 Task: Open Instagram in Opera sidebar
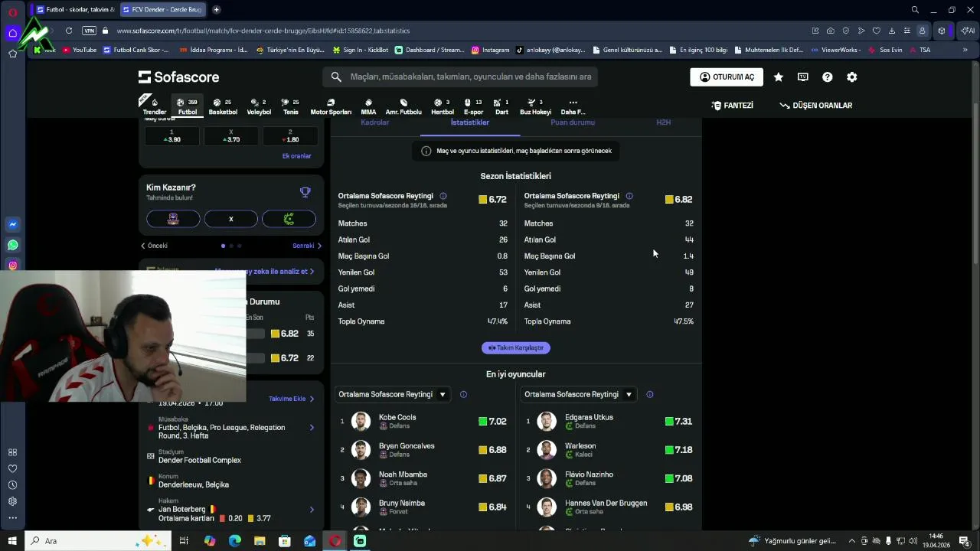coord(13,266)
